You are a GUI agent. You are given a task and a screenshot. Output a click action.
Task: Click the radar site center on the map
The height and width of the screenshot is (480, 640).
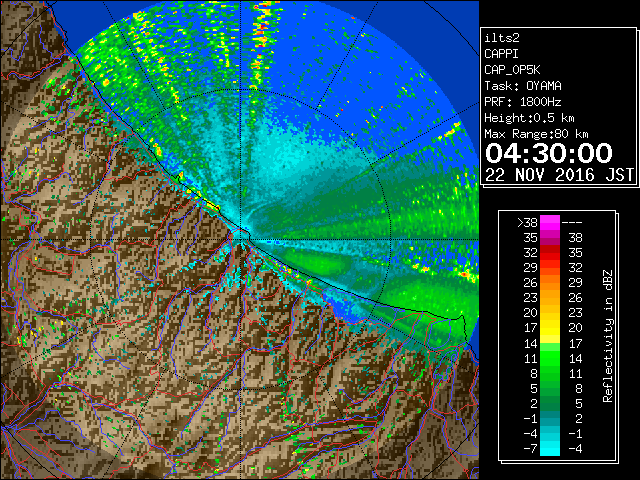[x=241, y=240]
